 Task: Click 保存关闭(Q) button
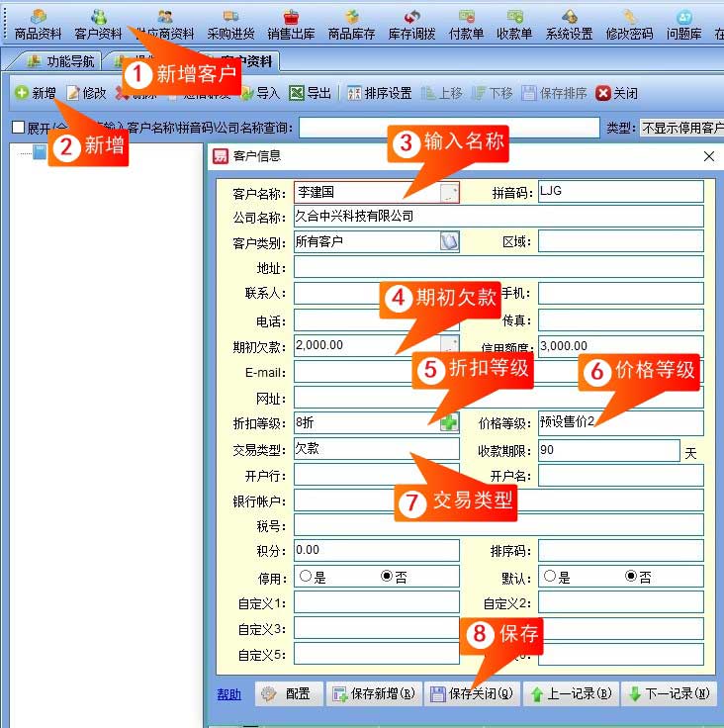(x=473, y=693)
